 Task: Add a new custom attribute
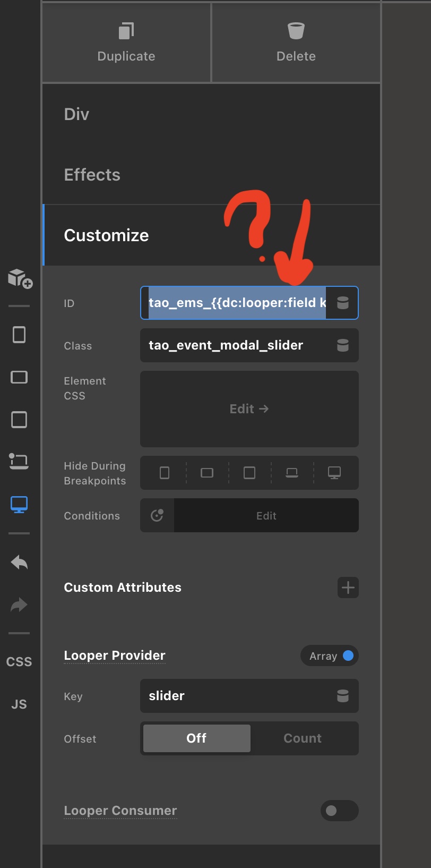tap(348, 588)
